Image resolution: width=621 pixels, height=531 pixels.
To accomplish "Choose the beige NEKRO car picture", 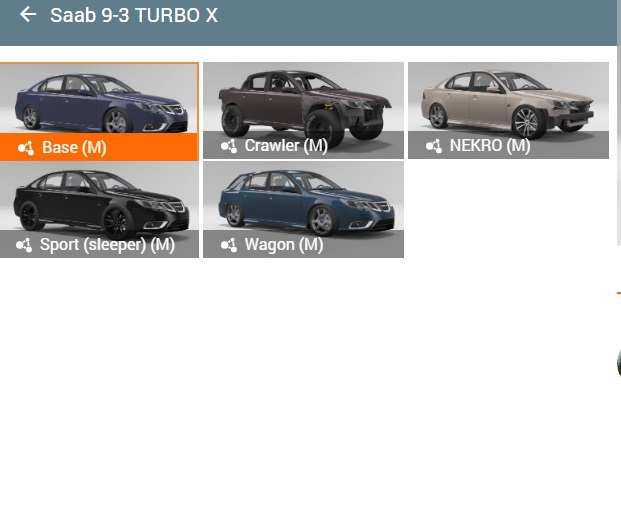I will (x=508, y=98).
